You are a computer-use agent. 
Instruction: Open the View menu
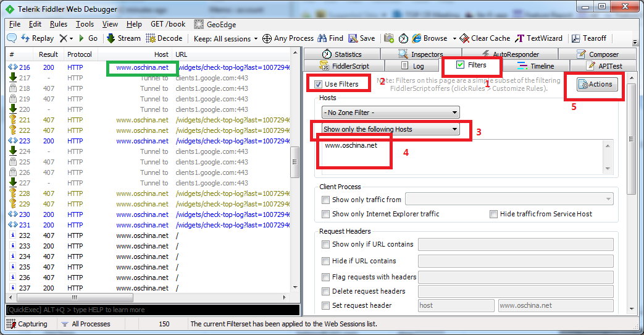pyautogui.click(x=110, y=24)
